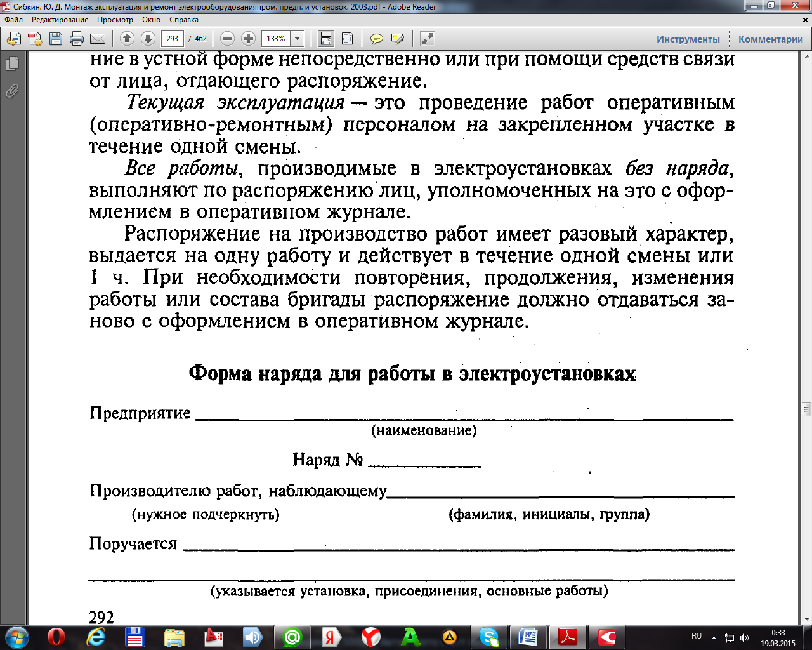Zoom in with the plus button
The height and width of the screenshot is (650, 812).
pos(249,39)
